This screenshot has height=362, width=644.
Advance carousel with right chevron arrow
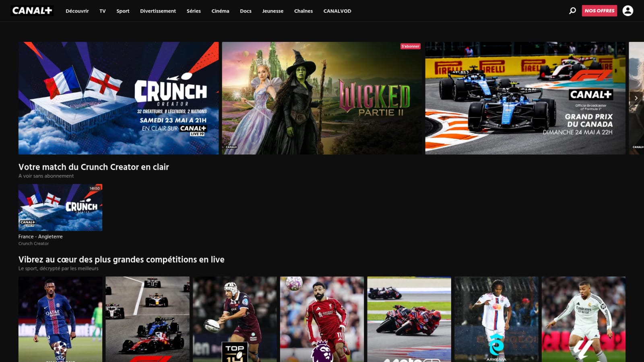click(x=636, y=98)
